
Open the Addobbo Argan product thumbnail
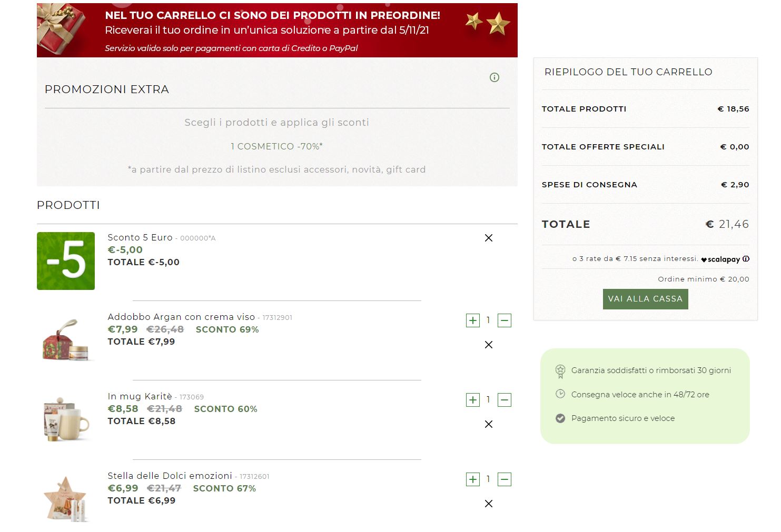click(66, 340)
